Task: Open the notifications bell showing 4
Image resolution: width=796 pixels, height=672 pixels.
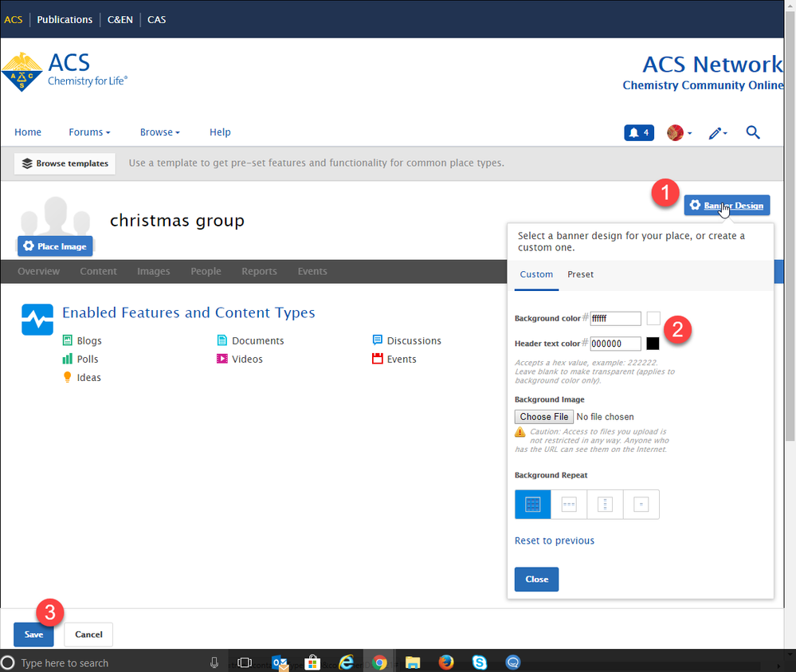Action: pos(640,133)
